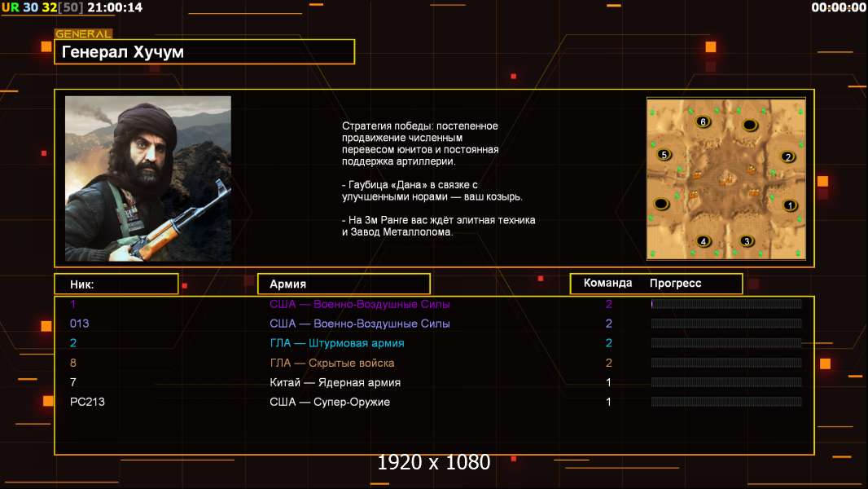Select player nickname 1 in purple
The width and height of the screenshot is (868, 489).
click(73, 304)
